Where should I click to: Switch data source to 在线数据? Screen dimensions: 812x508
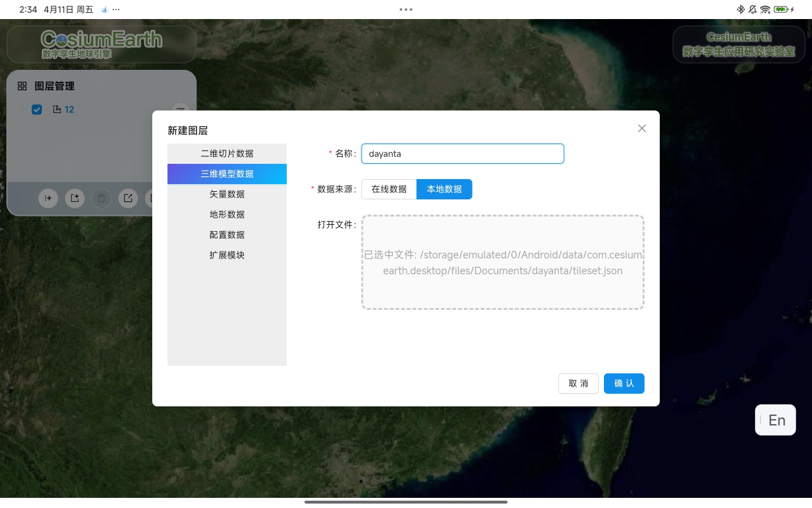(x=389, y=189)
